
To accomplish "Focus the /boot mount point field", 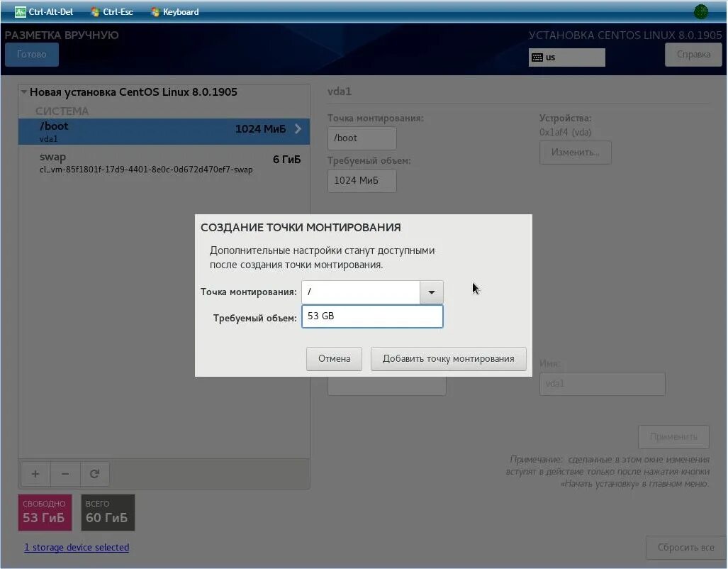I will click(362, 138).
